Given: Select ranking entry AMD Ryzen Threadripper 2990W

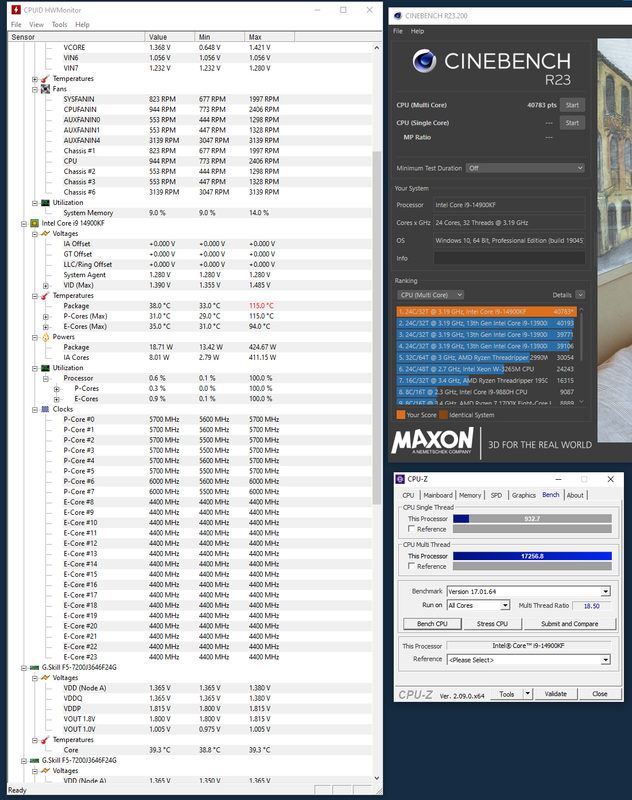Looking at the screenshot, I should pos(487,358).
